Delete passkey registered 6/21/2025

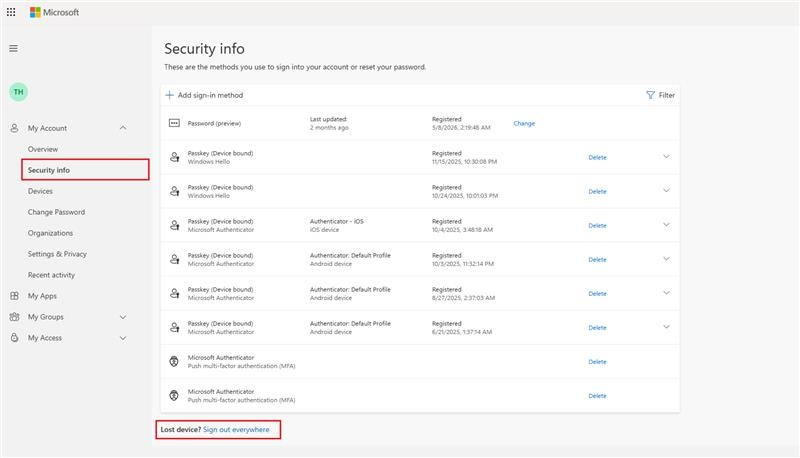click(x=597, y=328)
